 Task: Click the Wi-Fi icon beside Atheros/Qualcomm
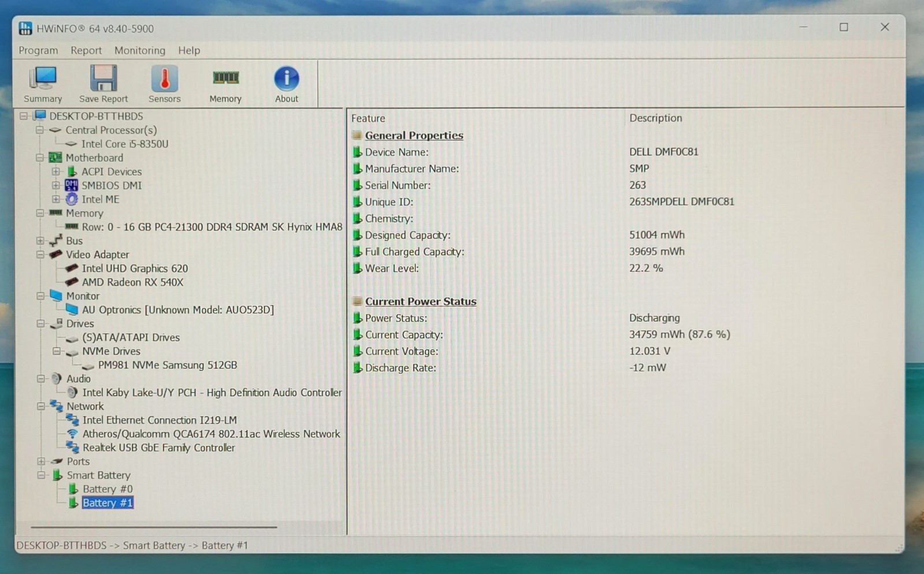(x=72, y=434)
